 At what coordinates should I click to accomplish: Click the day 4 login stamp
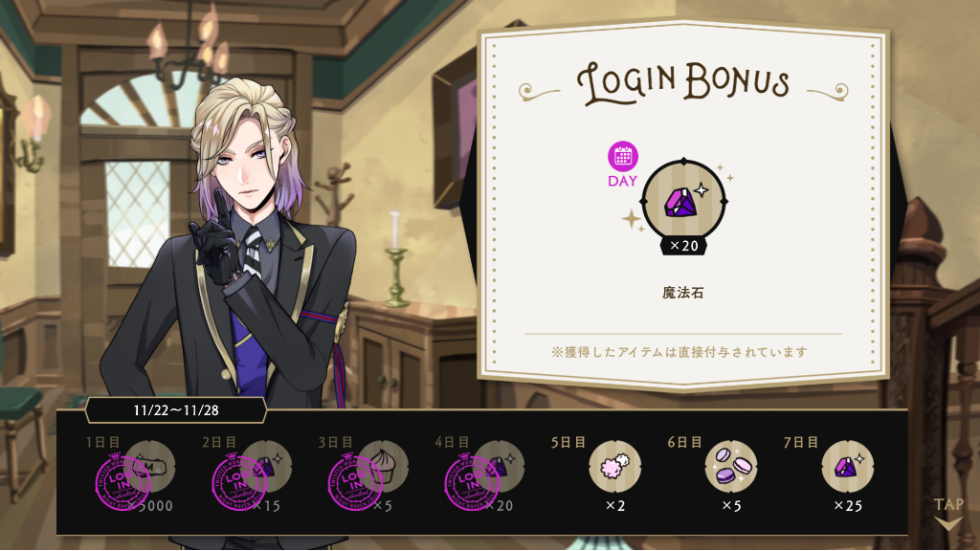[472, 482]
